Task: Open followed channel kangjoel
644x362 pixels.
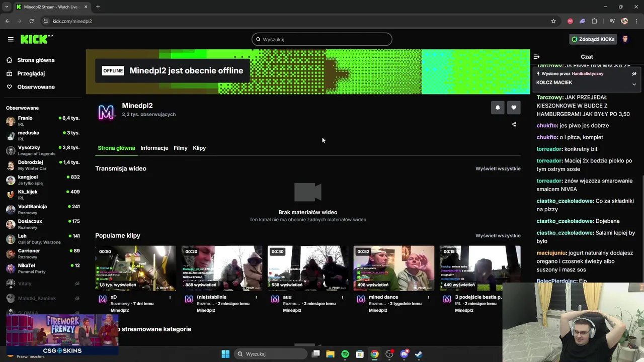Action: coord(43,180)
